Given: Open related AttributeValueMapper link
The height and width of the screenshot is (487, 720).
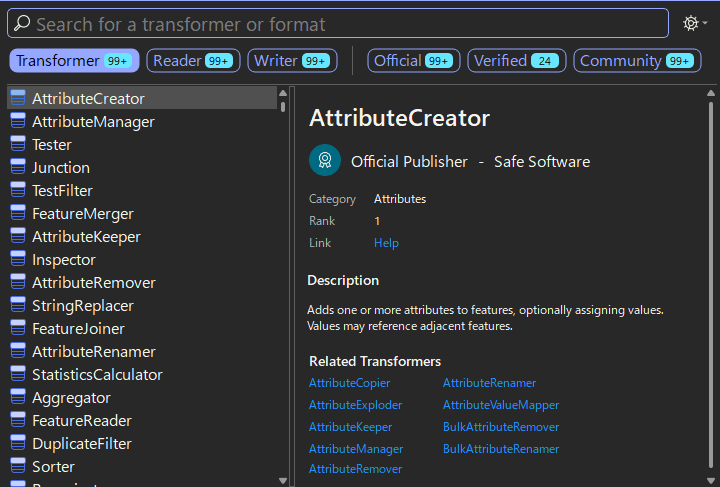Looking at the screenshot, I should tap(501, 405).
